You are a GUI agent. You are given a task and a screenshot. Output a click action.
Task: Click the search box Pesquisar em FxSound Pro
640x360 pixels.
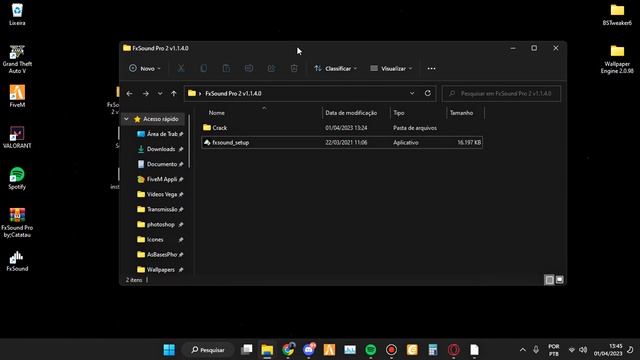[x=502, y=93]
